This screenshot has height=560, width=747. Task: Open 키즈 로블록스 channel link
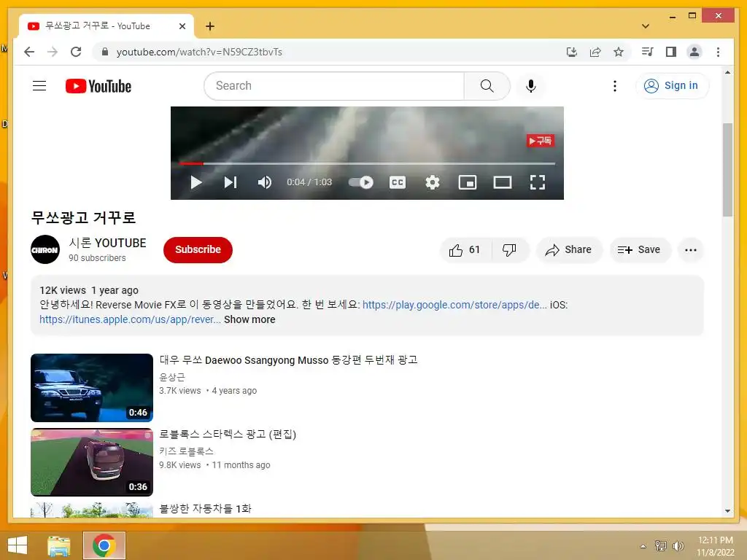coord(186,451)
